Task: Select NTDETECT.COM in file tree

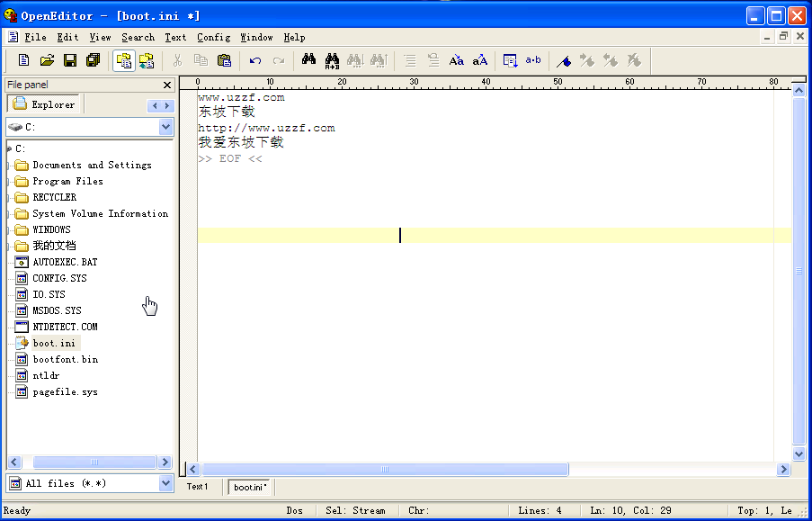Action: 65,328
